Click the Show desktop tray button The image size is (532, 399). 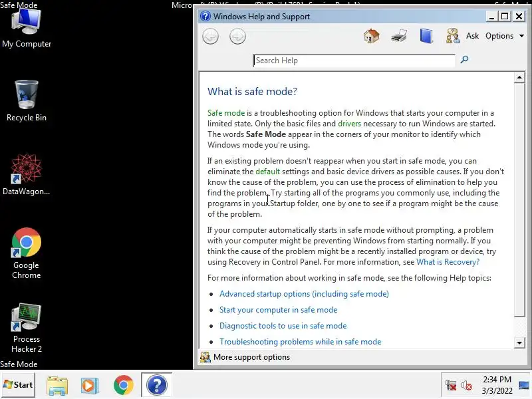pos(524,385)
